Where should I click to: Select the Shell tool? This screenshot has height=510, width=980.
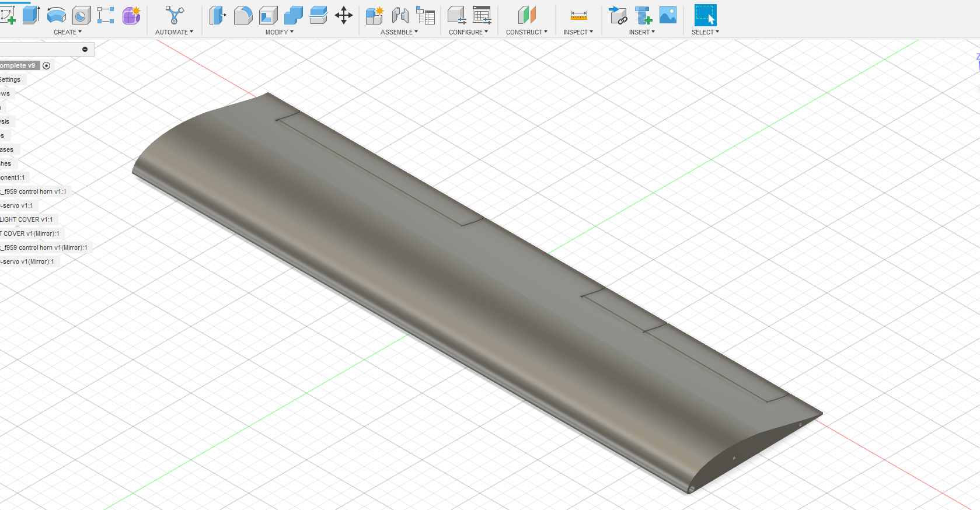[x=268, y=15]
